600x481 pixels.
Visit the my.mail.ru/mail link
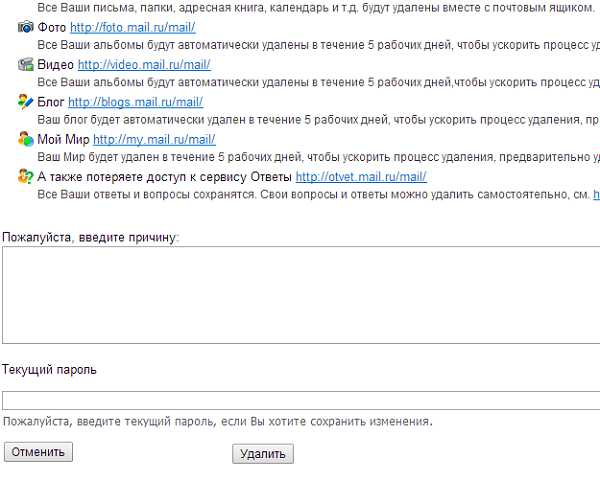[x=154, y=139]
